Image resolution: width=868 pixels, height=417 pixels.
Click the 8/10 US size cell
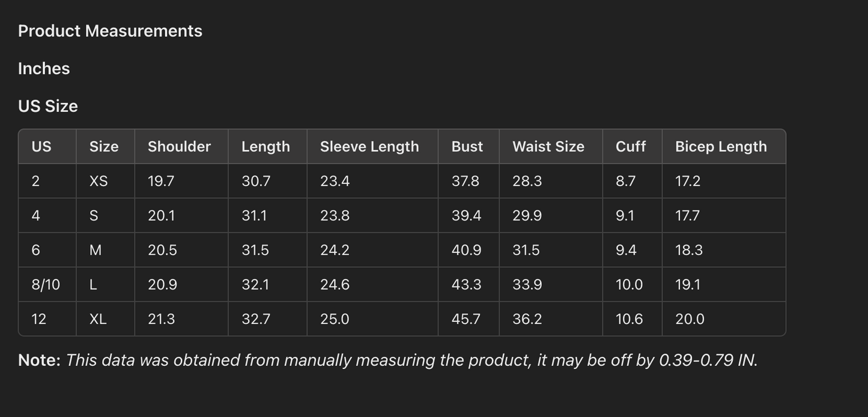pos(46,285)
